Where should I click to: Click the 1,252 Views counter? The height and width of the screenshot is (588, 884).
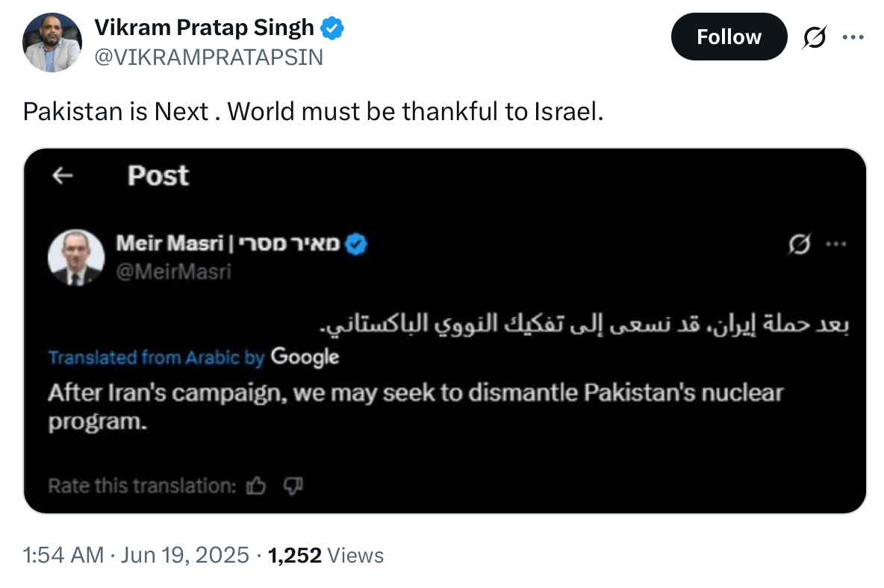coord(326,555)
